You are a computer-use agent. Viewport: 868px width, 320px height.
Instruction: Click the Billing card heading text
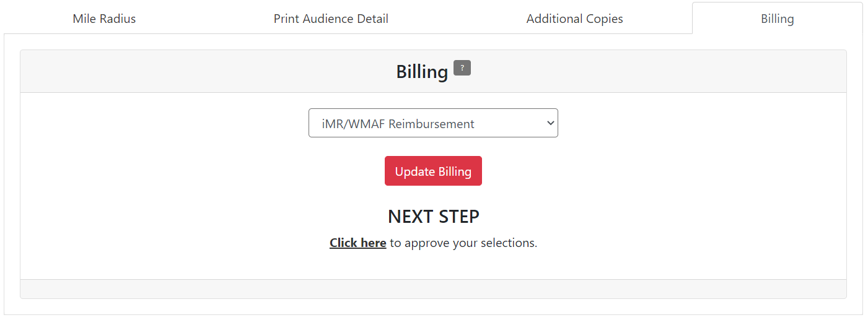tap(422, 72)
